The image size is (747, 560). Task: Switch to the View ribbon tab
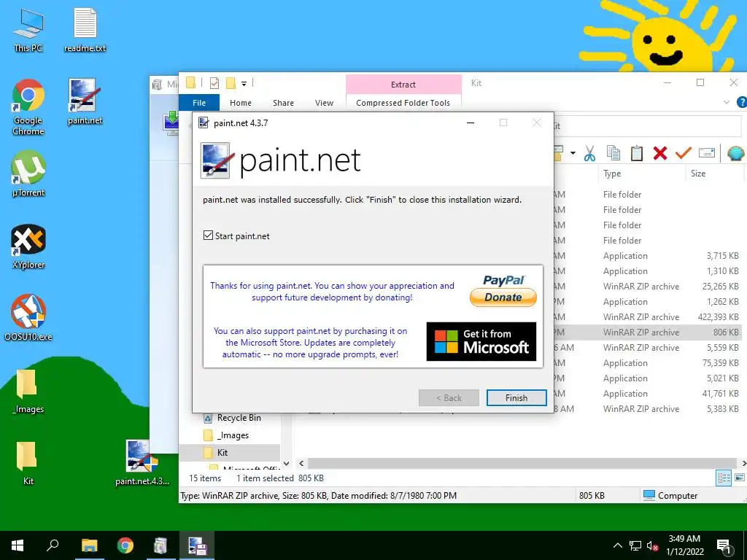click(324, 103)
